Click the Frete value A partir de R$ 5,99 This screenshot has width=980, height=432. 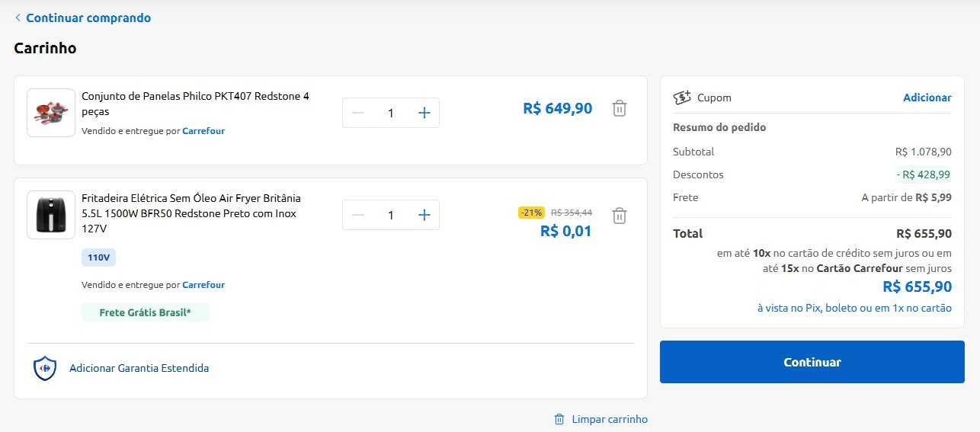coord(907,197)
